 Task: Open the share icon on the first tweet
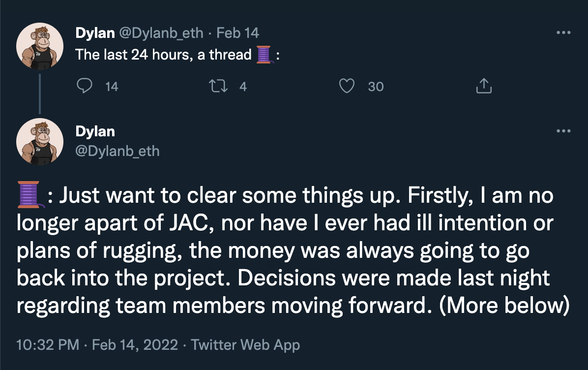(483, 87)
